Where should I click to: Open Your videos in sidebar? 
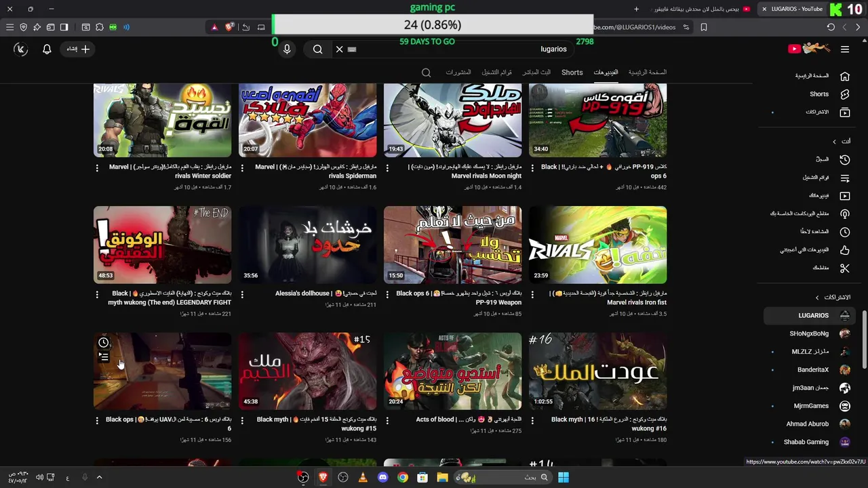(x=845, y=195)
